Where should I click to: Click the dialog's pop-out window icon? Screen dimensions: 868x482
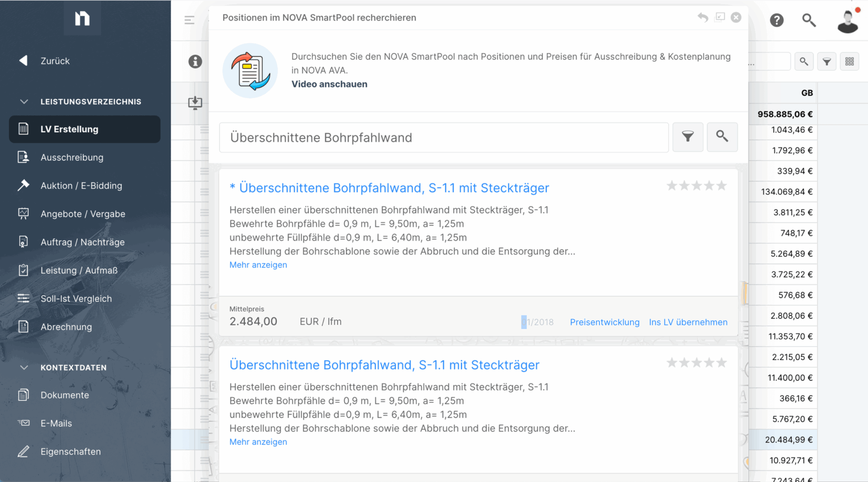pyautogui.click(x=720, y=17)
